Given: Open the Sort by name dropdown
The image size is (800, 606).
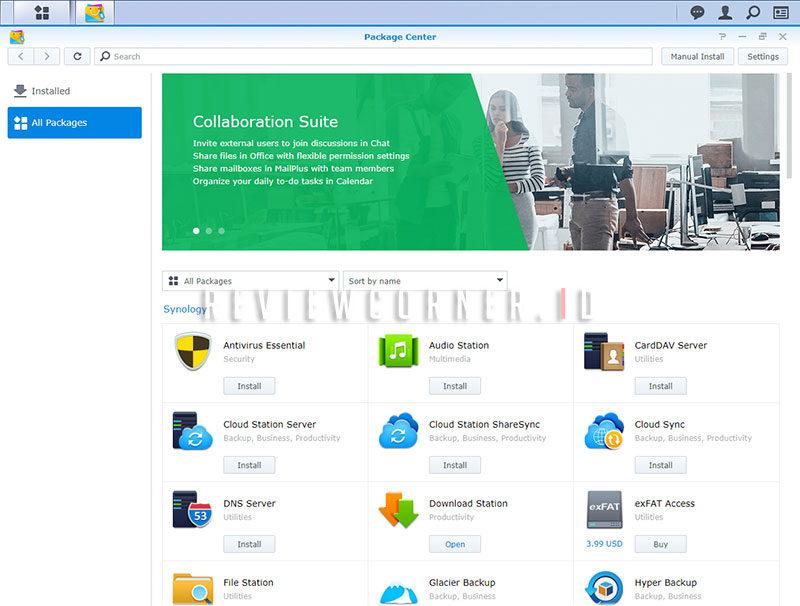Looking at the screenshot, I should coord(425,280).
